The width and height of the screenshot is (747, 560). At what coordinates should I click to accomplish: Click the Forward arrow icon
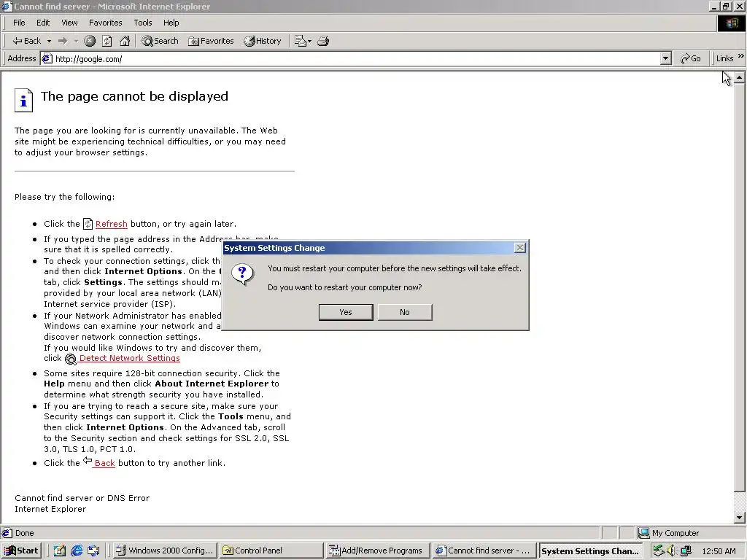click(x=63, y=41)
